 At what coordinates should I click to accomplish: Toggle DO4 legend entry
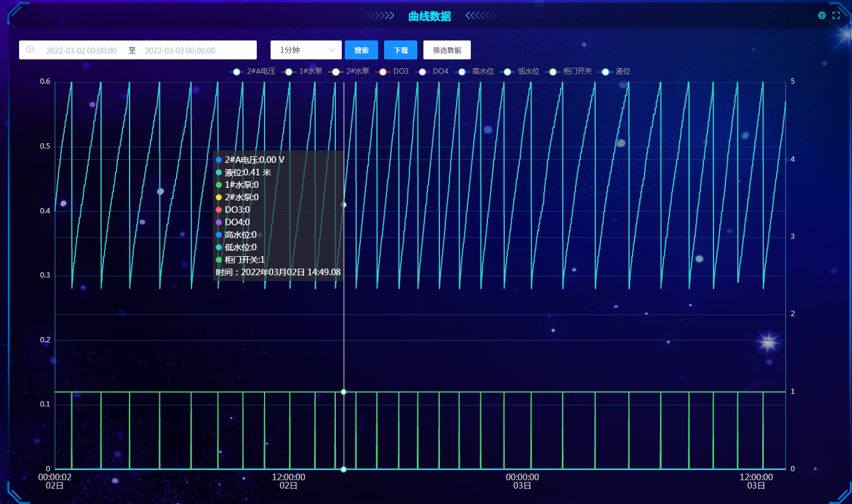[x=440, y=71]
